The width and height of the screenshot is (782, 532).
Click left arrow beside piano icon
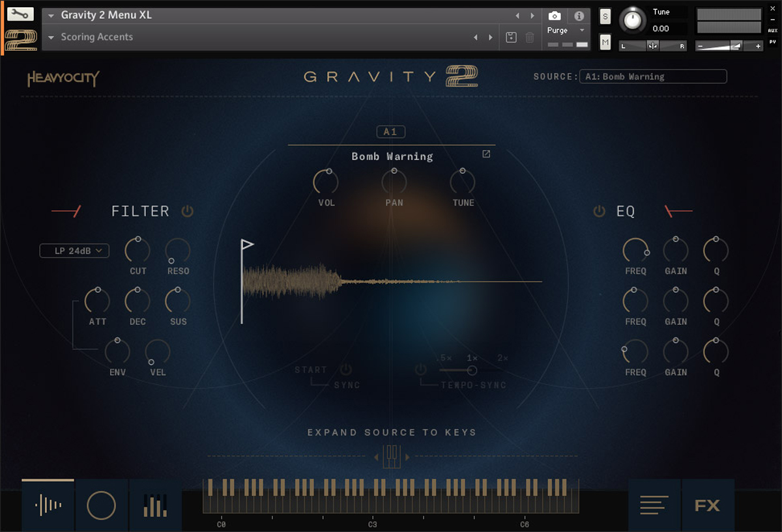point(377,457)
